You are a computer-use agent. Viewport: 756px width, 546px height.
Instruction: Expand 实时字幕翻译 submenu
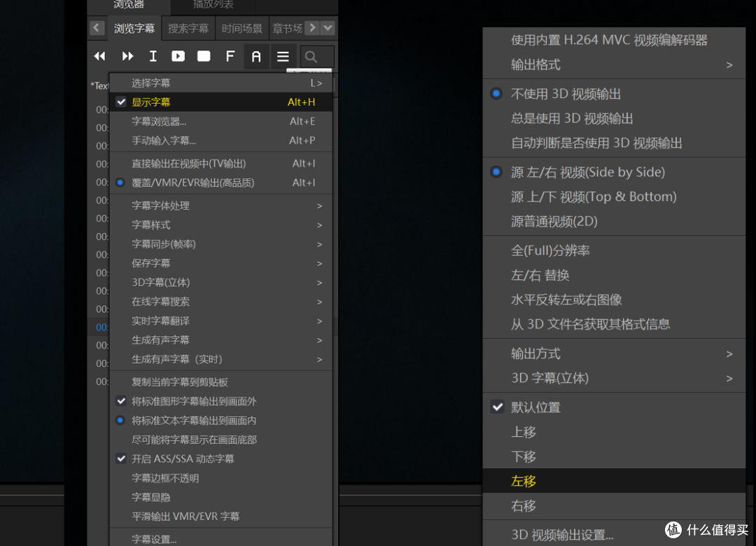tap(221, 321)
